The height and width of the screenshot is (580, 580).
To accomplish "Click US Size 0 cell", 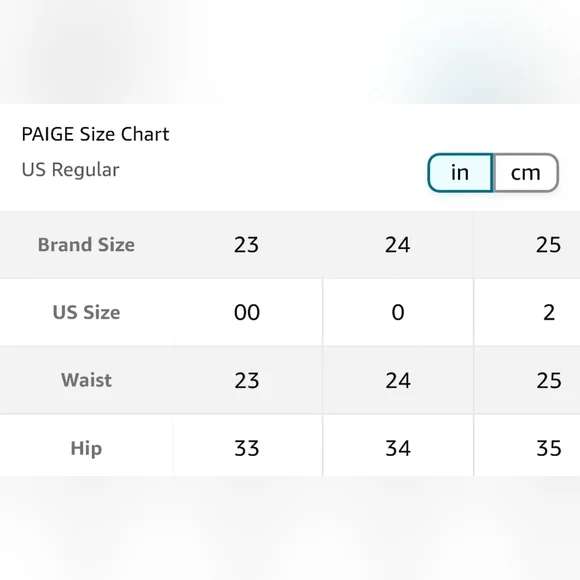I will (398, 312).
